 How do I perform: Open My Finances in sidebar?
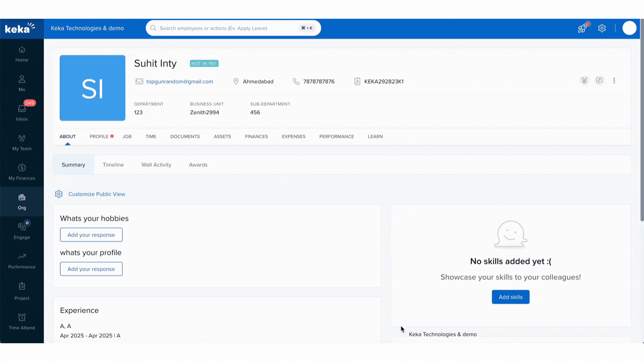(22, 172)
